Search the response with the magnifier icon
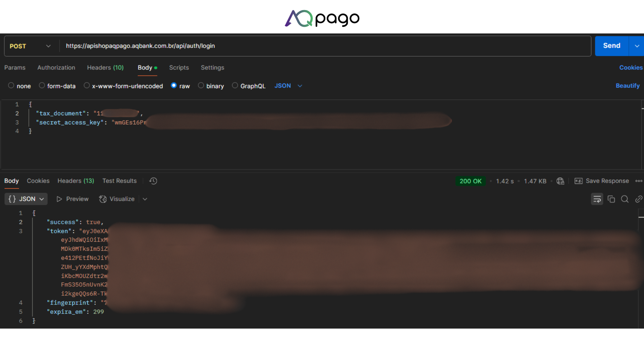Image resolution: width=644 pixels, height=362 pixels. coord(625,199)
